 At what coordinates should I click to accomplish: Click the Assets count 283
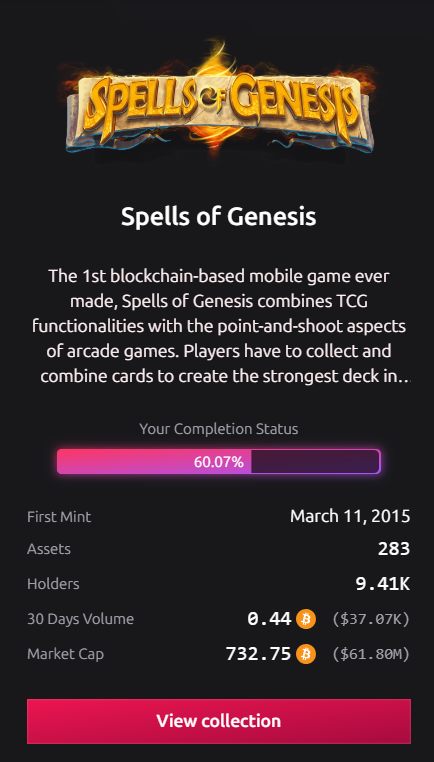pyautogui.click(x=394, y=549)
